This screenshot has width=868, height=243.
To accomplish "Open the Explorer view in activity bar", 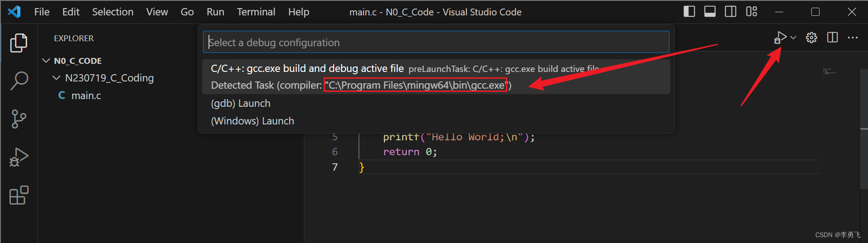I will coord(19,43).
